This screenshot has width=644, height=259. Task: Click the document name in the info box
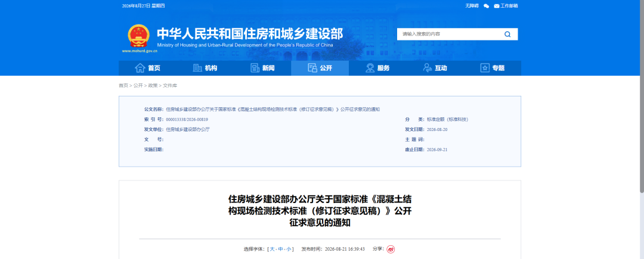pyautogui.click(x=273, y=110)
